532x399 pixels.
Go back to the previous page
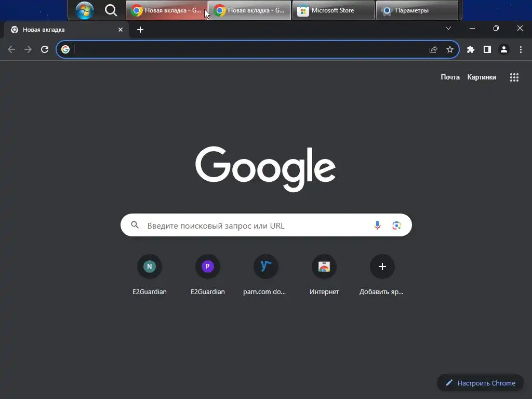pos(11,49)
